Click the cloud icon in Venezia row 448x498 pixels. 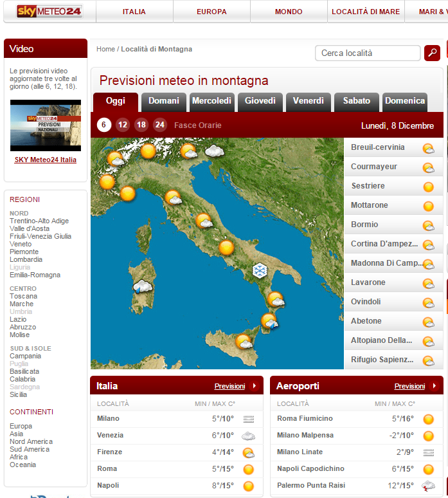(249, 436)
